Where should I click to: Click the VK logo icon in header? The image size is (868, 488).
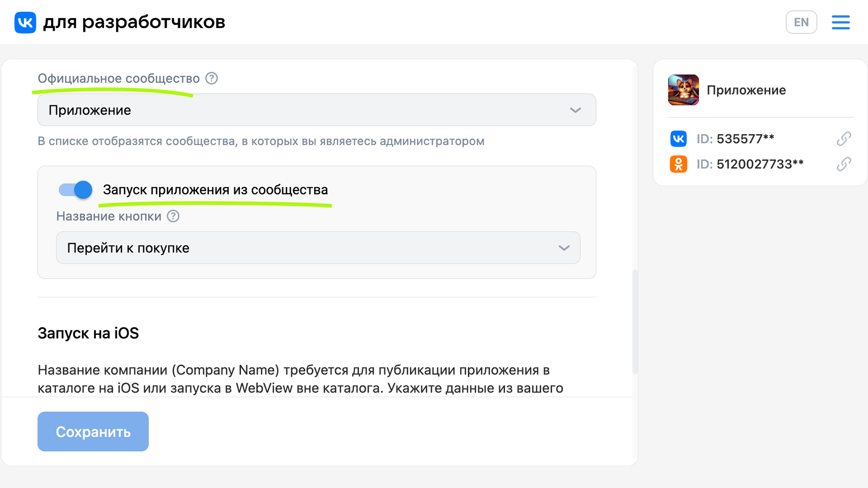click(25, 22)
